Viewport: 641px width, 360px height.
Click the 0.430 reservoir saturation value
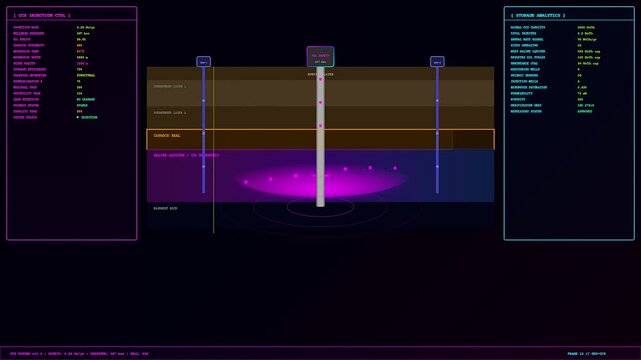click(582, 87)
